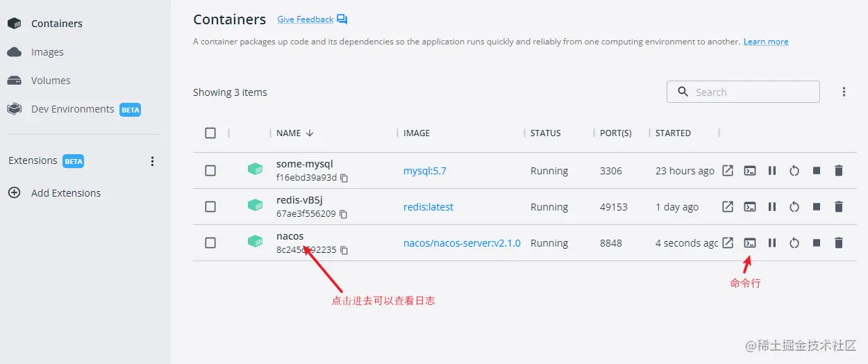Click the redis-vB5j container cube icon
This screenshot has height=364, width=868.
256,206
